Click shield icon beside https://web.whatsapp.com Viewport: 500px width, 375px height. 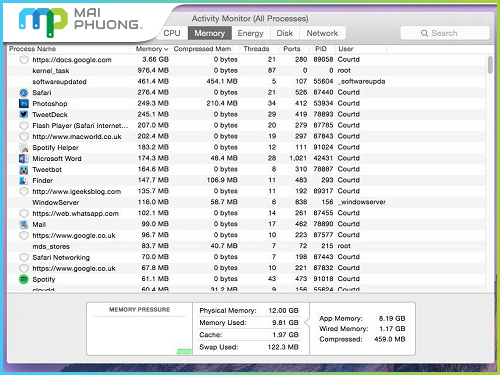click(x=24, y=214)
